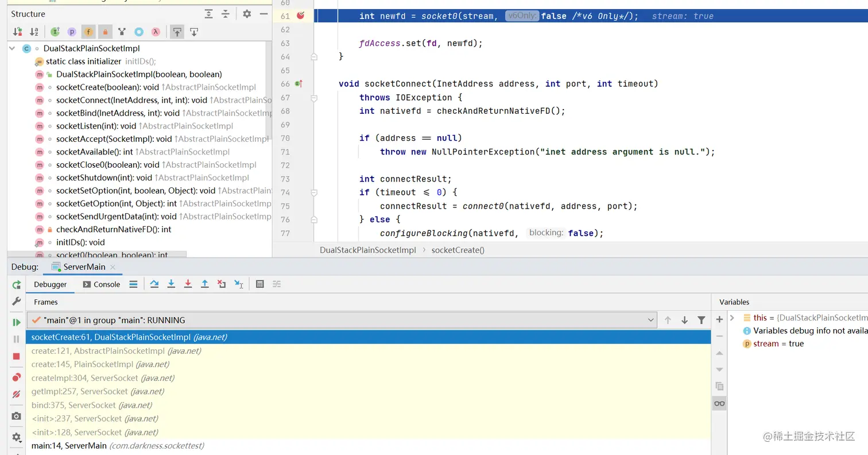Select socketShutdown(int) in Structure tree
This screenshot has width=868, height=455.
click(x=142, y=178)
